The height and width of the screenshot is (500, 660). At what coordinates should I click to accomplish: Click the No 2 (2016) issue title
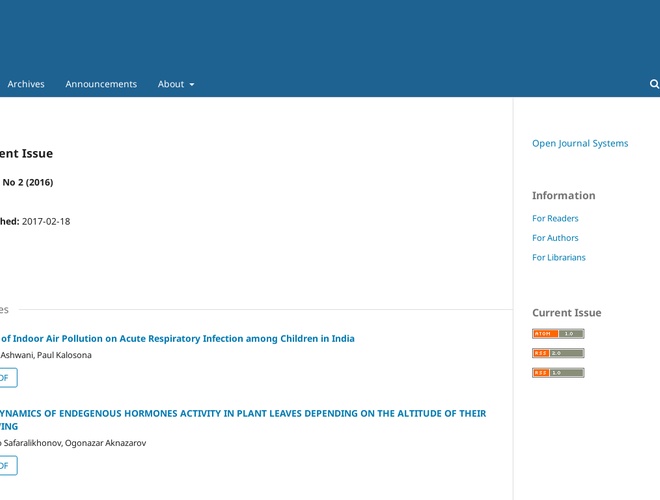(28, 182)
